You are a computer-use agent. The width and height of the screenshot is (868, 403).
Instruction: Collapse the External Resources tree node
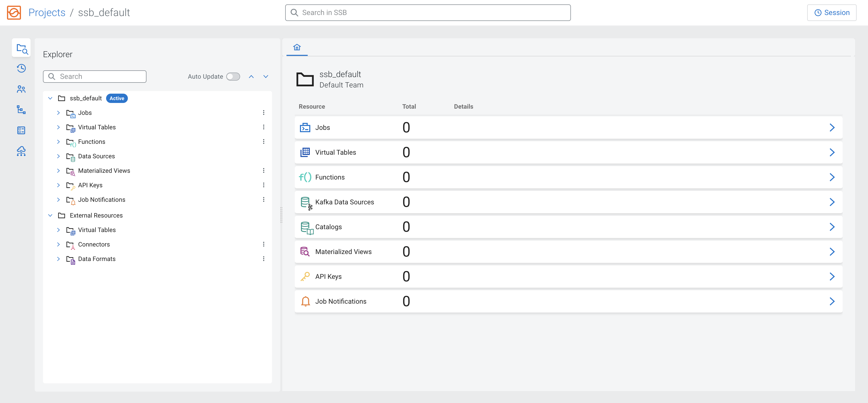(50, 215)
